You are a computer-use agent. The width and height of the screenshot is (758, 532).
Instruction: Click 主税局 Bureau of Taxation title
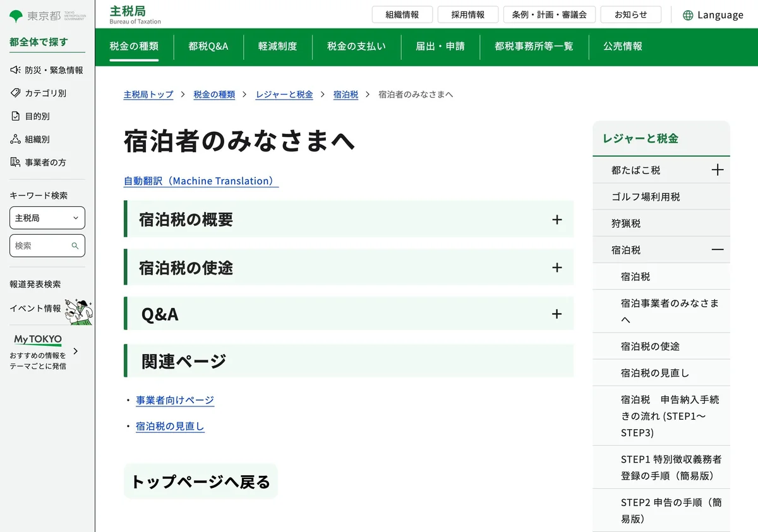(x=135, y=15)
